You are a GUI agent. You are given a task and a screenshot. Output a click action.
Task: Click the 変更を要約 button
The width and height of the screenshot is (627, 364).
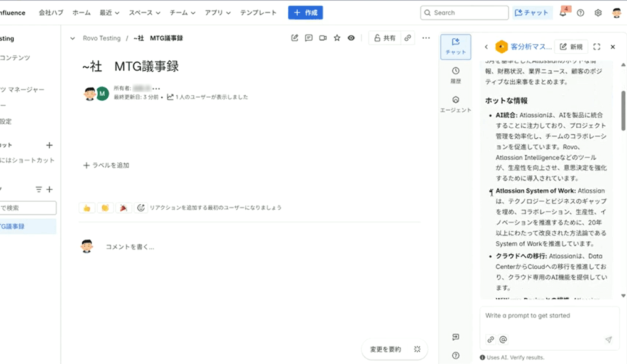(x=394, y=349)
